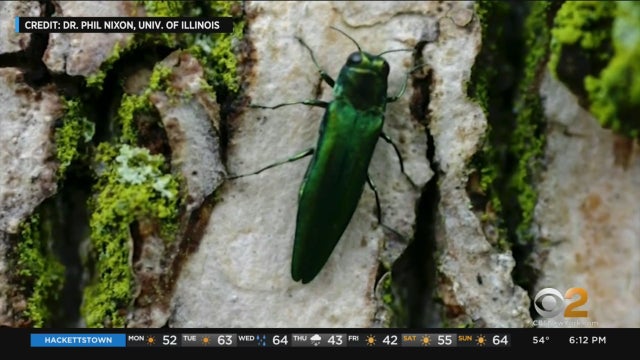Image resolution: width=640 pixels, height=360 pixels.
Task: Click the SUN day label
Action: [x=465, y=338]
